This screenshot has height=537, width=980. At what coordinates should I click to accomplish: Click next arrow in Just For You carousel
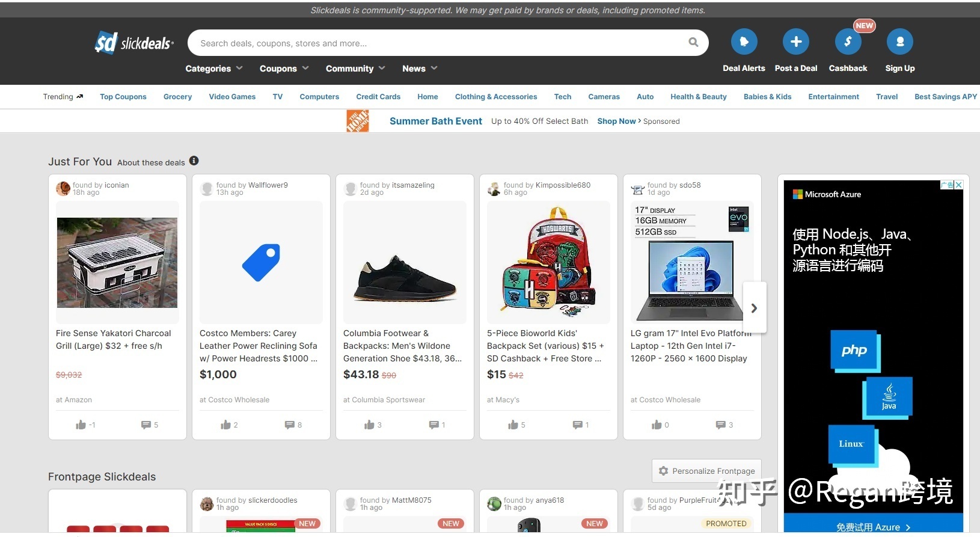pos(754,308)
